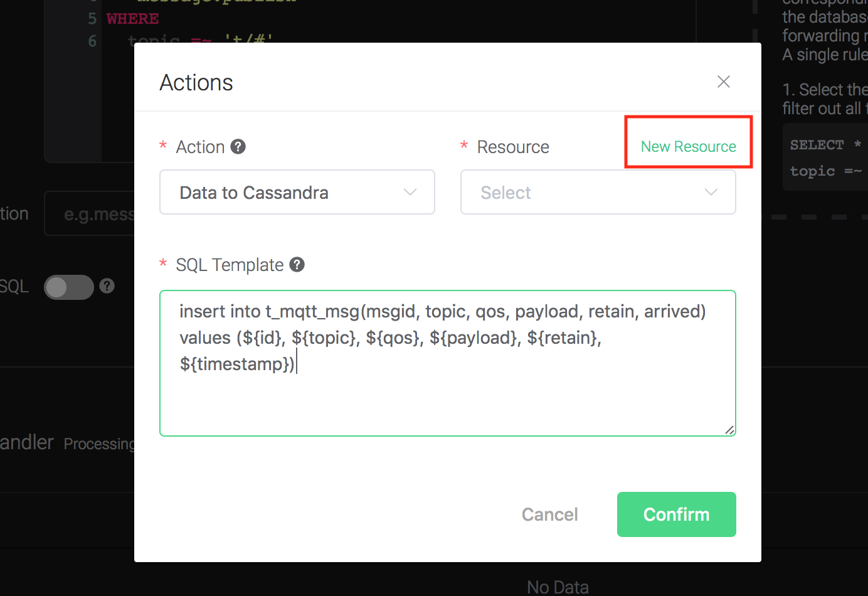The width and height of the screenshot is (868, 596).
Task: Click the 'No Data' text below dialog
Action: coord(558,587)
